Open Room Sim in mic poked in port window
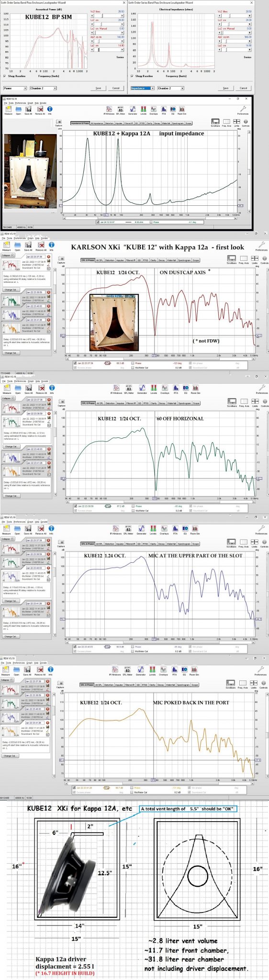 (x=194, y=671)
